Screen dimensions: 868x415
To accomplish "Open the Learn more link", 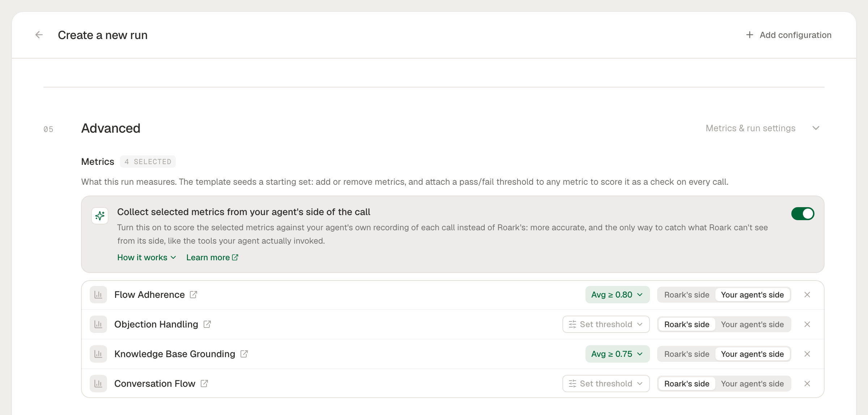I will tap(212, 257).
